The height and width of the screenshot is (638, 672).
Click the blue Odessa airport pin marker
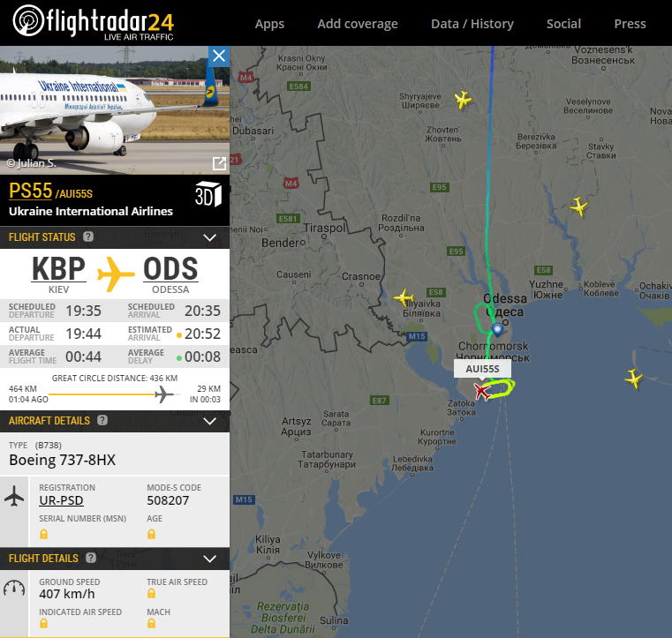497,330
